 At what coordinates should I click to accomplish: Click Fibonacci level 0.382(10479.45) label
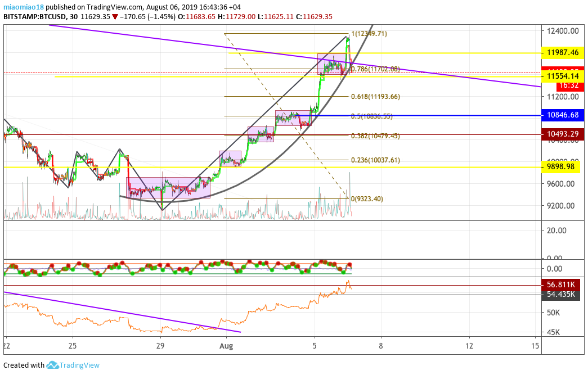[375, 136]
